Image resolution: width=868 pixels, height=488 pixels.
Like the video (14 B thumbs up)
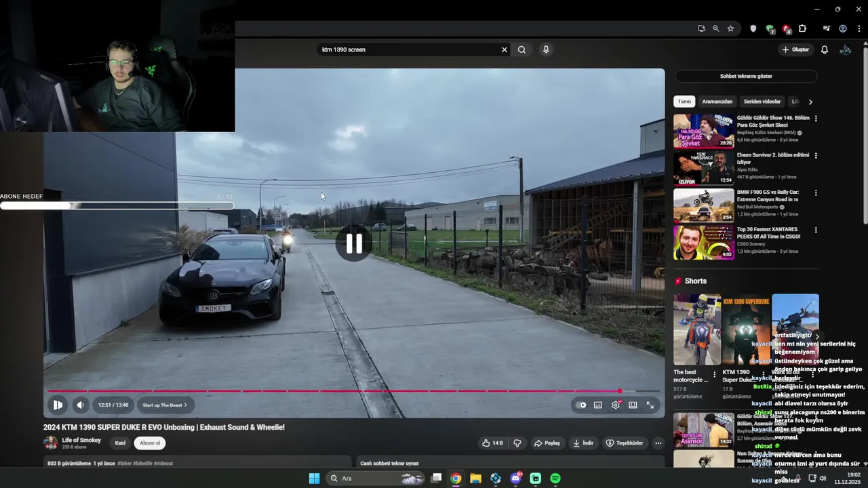(x=493, y=443)
